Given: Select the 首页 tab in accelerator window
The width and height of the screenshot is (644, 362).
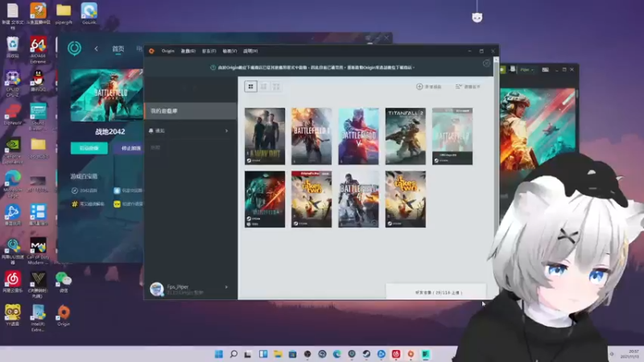Looking at the screenshot, I should click(x=118, y=49).
